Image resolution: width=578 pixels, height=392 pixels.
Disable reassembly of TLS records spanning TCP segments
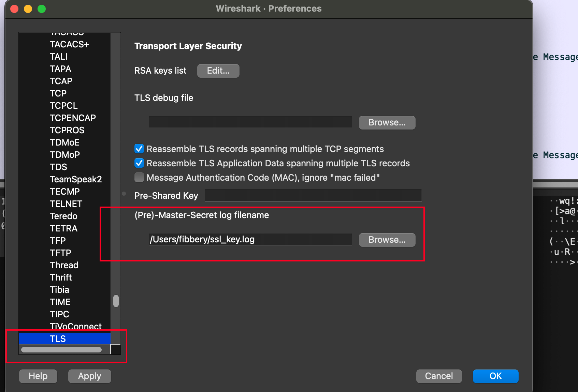click(x=139, y=149)
